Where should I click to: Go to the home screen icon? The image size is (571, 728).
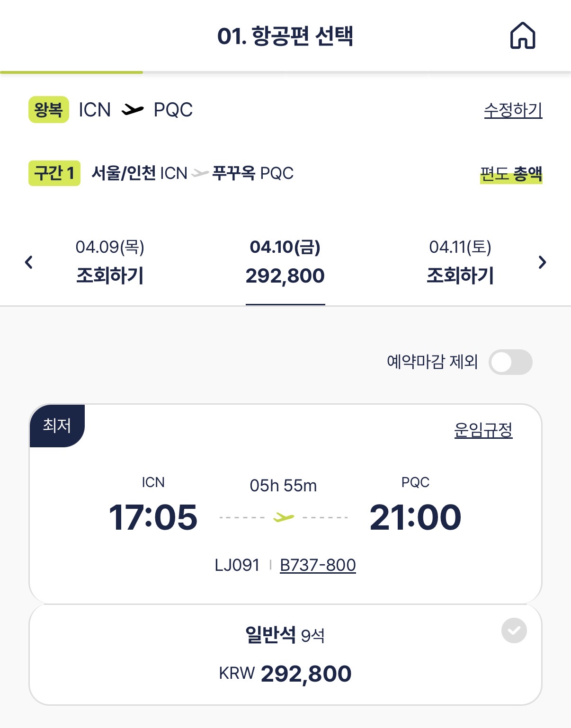click(522, 36)
